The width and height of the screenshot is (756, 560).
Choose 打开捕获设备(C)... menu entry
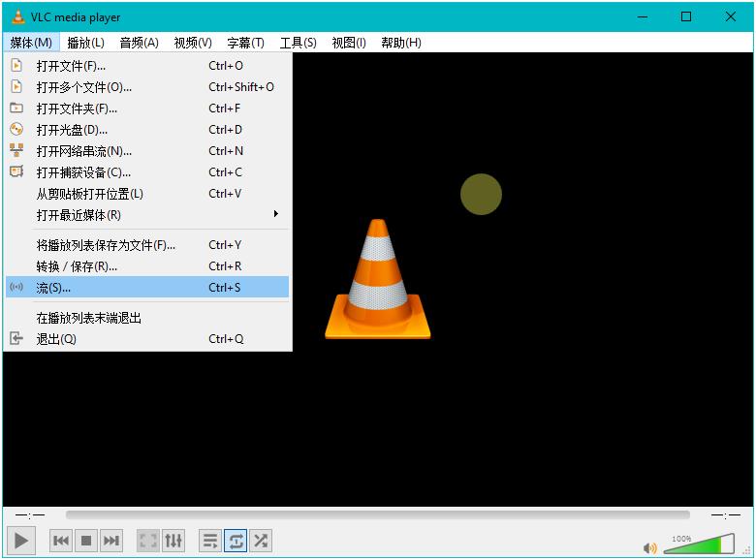(x=147, y=172)
